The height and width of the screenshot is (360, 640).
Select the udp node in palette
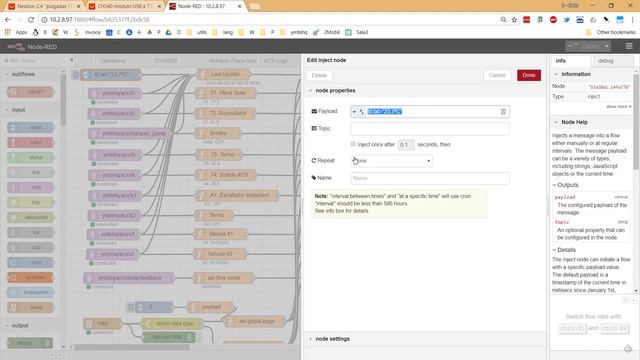[x=31, y=247]
